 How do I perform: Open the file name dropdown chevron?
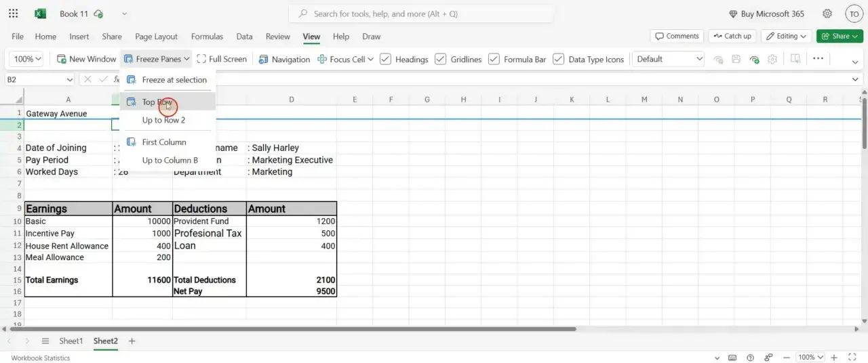(x=124, y=14)
